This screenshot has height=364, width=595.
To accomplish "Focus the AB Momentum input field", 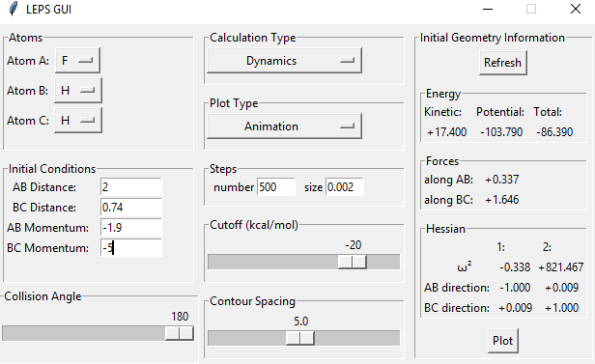I will coord(131,228).
